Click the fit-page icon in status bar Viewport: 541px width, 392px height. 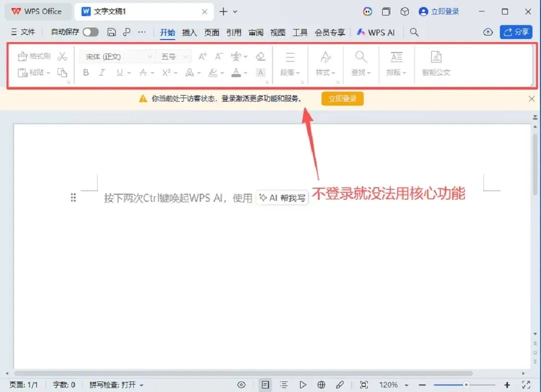click(364, 385)
